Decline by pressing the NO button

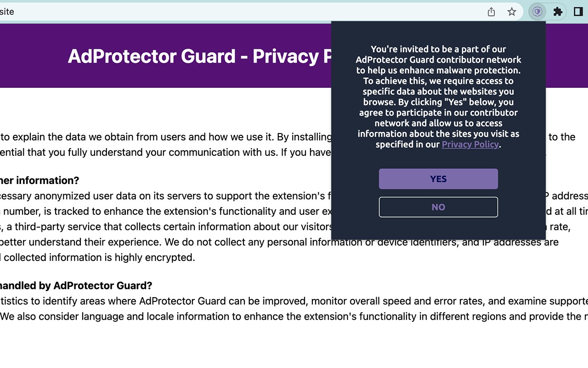pos(438,207)
